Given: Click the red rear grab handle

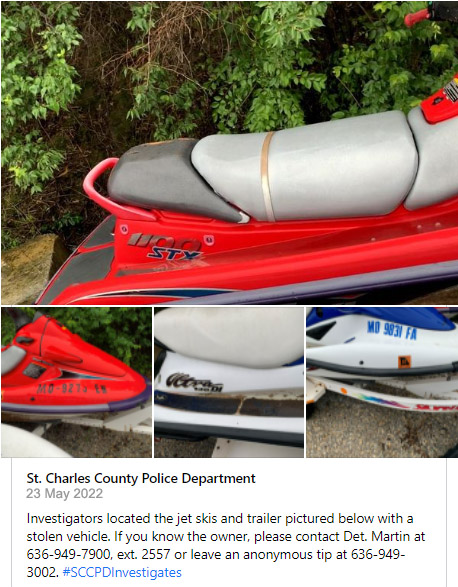Looking at the screenshot, I should 112,189.
